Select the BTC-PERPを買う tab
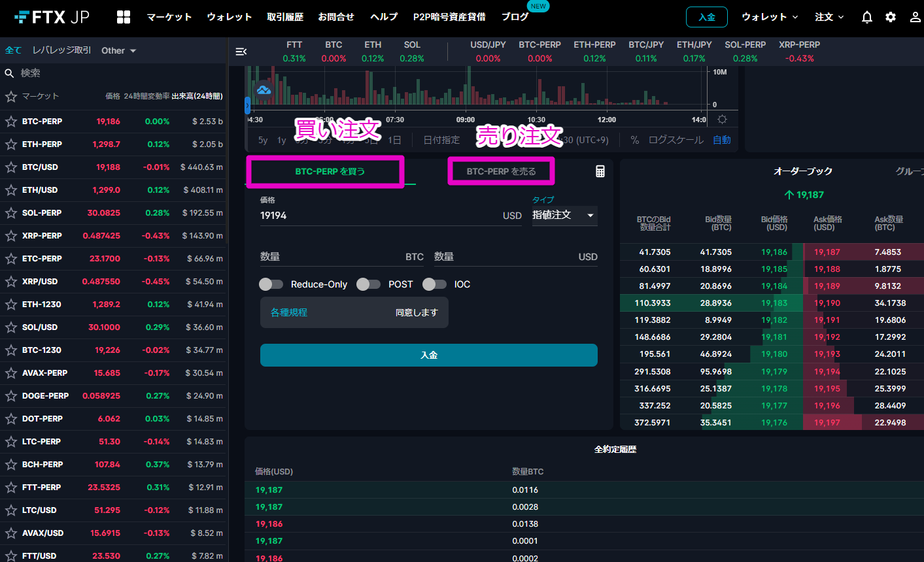The image size is (924, 562). [x=330, y=171]
